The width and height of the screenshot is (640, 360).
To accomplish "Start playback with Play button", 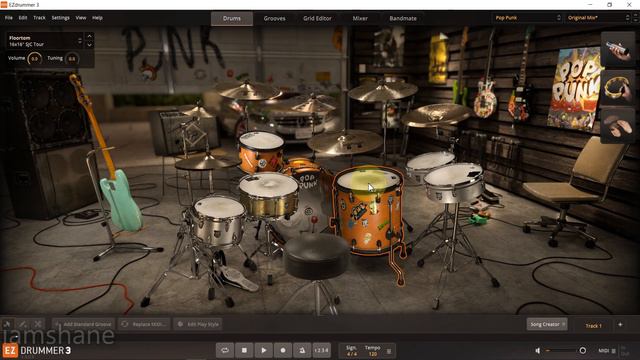I will pos(263,350).
